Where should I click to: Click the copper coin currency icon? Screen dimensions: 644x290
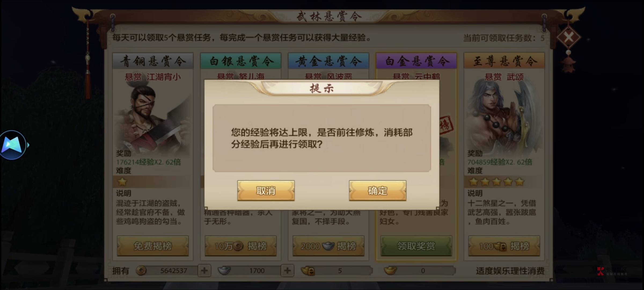[x=141, y=271]
